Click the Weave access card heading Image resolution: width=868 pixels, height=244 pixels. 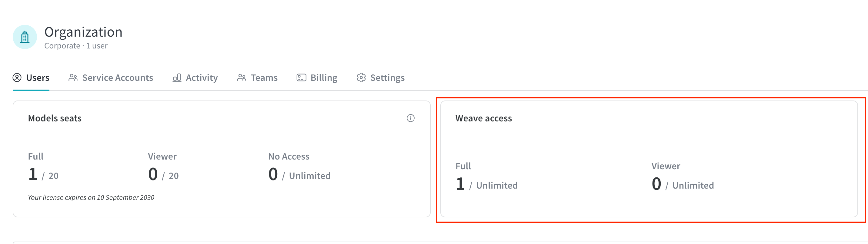pos(483,118)
